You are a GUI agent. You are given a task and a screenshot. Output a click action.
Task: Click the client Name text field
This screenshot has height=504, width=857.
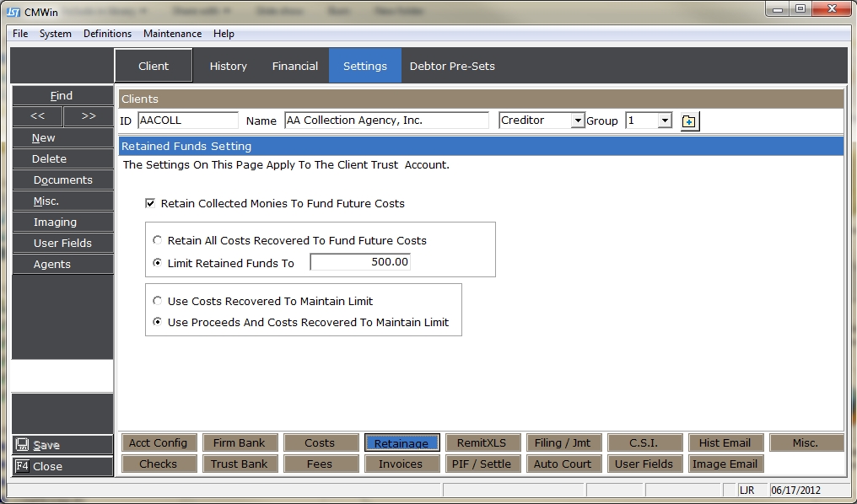pos(386,121)
